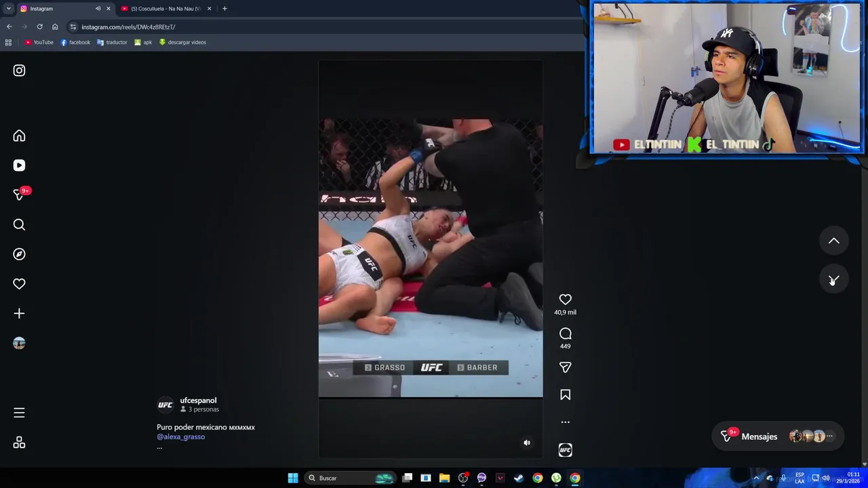Open descargar videos bookmark
The image size is (868, 488).
(x=182, y=42)
